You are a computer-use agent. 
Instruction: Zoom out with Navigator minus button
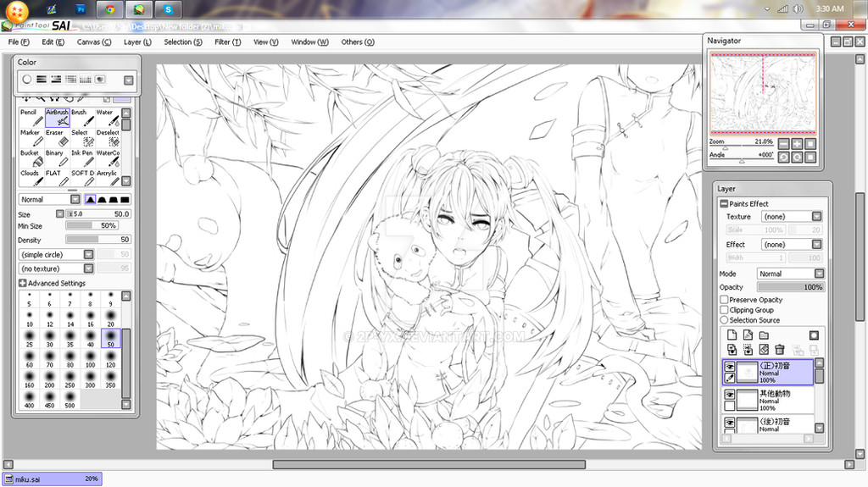coord(783,144)
